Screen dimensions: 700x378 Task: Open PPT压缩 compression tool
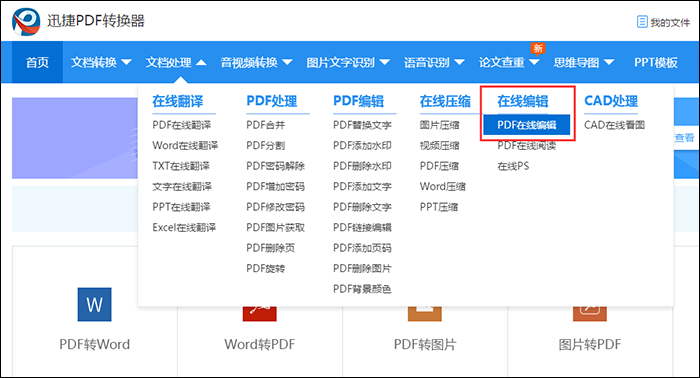point(438,207)
